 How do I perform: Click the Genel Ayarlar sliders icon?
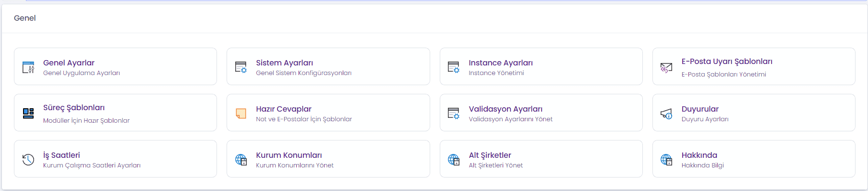pos(28,67)
